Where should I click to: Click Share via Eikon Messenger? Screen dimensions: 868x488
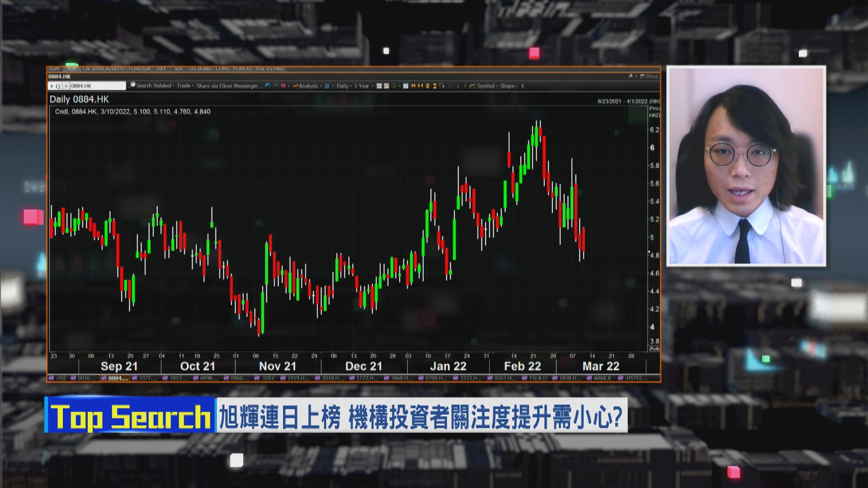(229, 85)
